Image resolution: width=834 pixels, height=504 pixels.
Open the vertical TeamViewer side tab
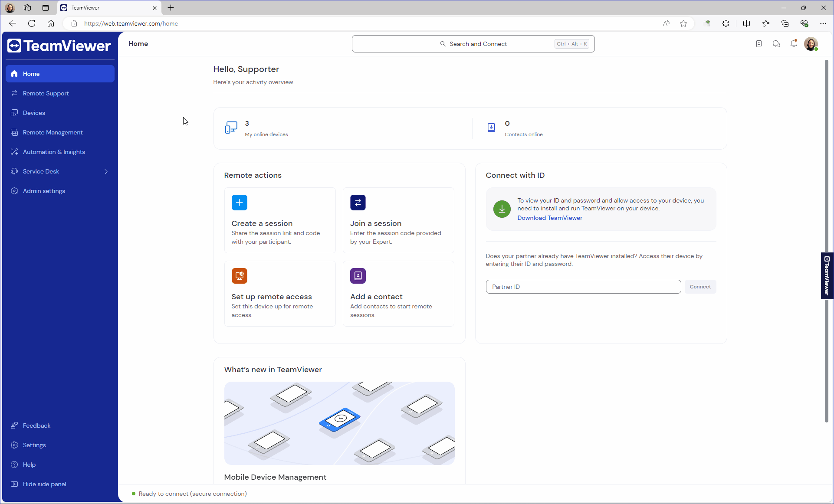(827, 276)
